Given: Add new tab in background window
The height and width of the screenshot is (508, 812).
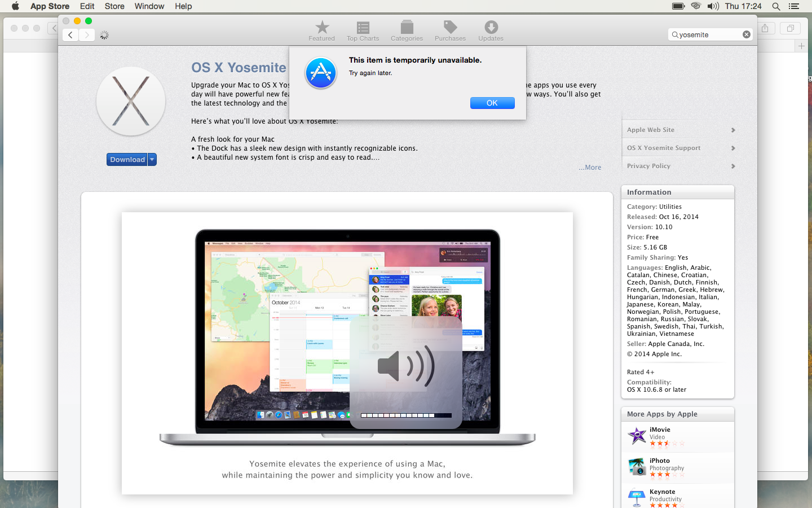Looking at the screenshot, I should pyautogui.click(x=801, y=46).
